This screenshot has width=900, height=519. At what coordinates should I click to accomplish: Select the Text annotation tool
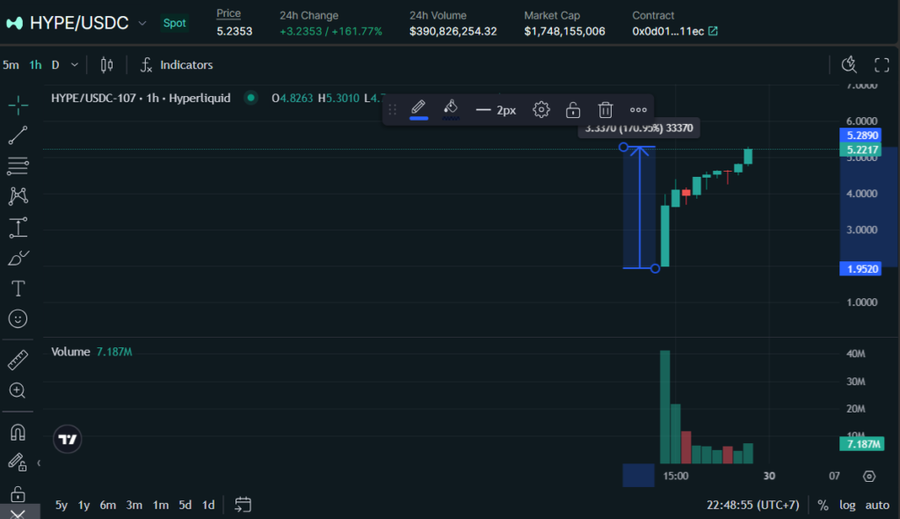point(18,288)
